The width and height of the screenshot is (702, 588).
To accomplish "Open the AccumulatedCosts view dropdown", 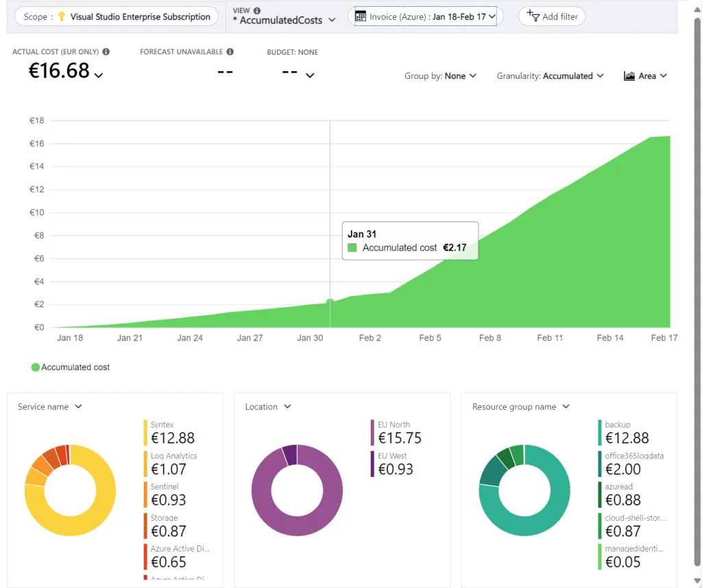I will click(x=284, y=21).
